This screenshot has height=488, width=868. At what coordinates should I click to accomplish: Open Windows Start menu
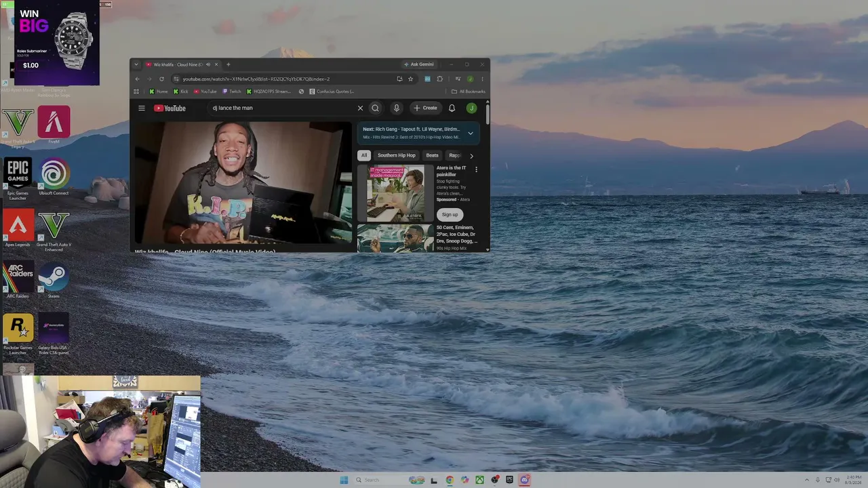click(x=344, y=480)
